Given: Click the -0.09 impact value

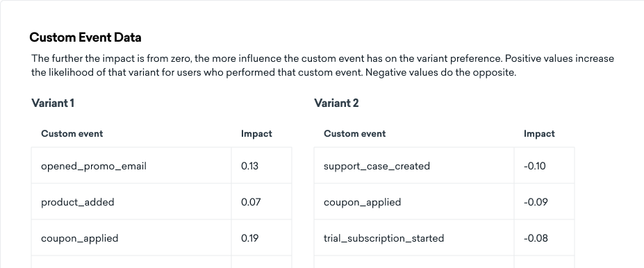Looking at the screenshot, I should 536,202.
